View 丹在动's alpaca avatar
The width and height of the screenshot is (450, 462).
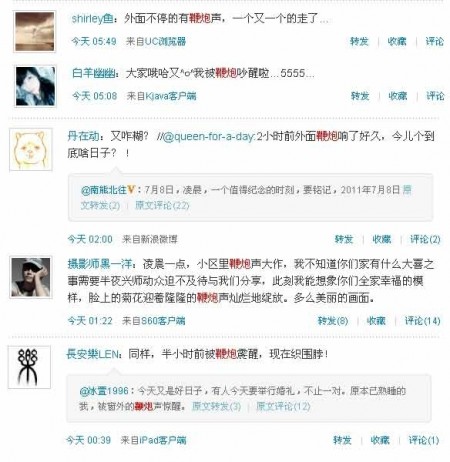pyautogui.click(x=31, y=149)
